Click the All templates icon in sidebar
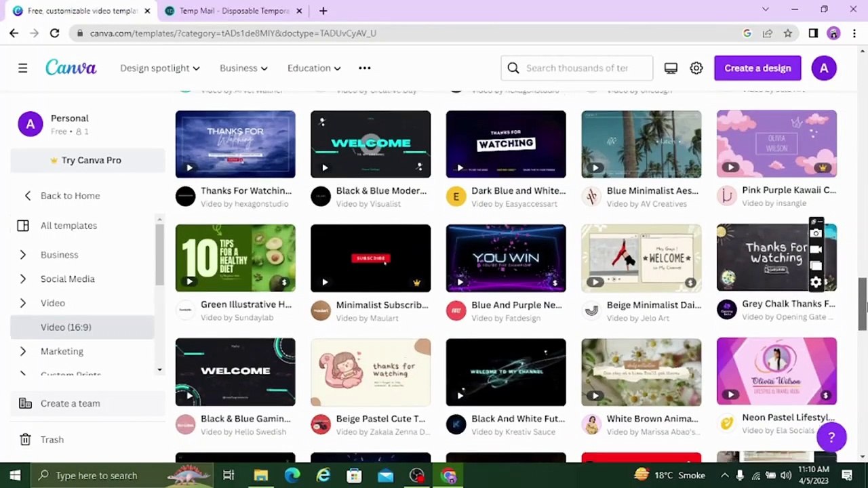 pos(23,226)
